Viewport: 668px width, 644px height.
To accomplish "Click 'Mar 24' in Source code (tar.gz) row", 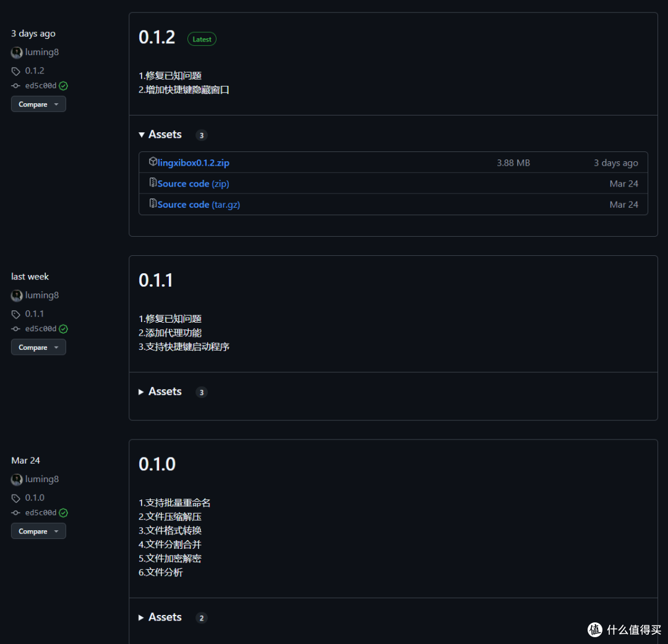I will pos(623,205).
